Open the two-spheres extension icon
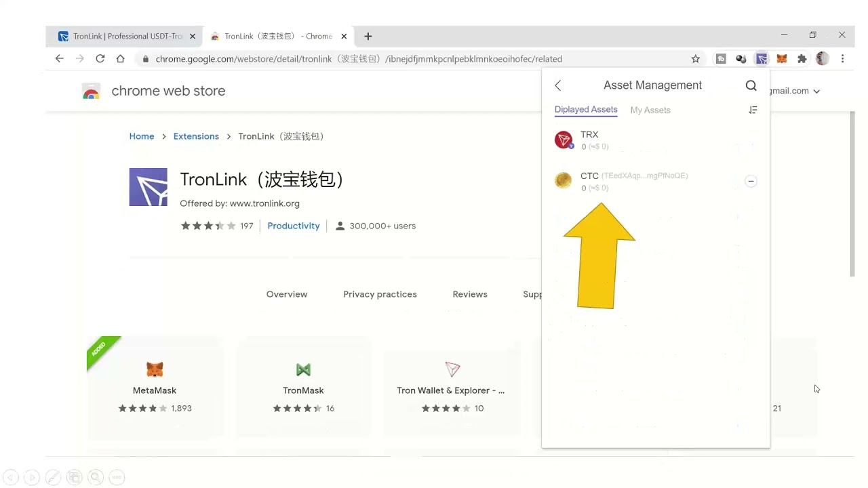Image resolution: width=868 pixels, height=488 pixels. (x=741, y=59)
